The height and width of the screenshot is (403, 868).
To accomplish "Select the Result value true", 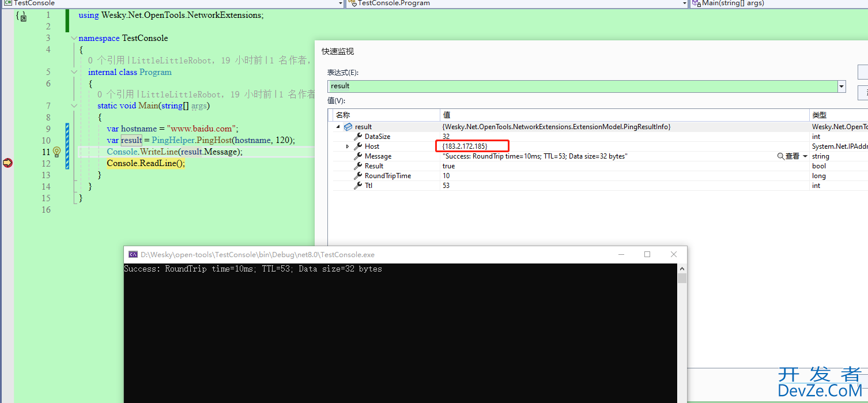I will click(448, 166).
